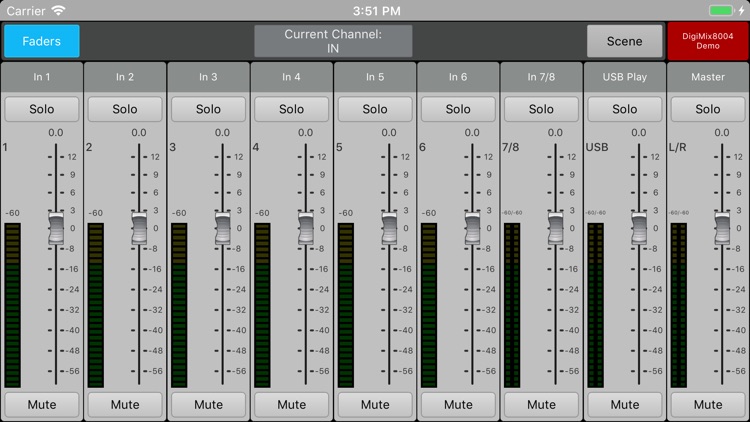Solo the In 7/8 channel

point(541,109)
